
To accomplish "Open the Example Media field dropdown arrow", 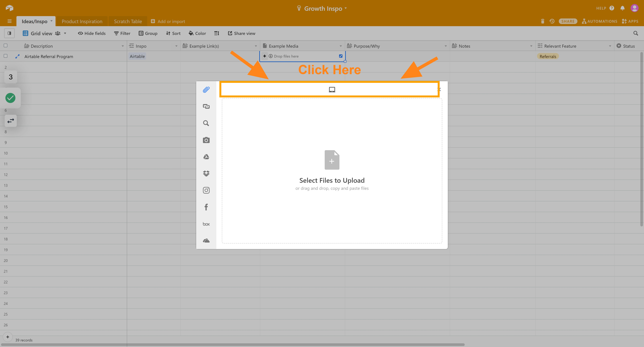I will [340, 46].
